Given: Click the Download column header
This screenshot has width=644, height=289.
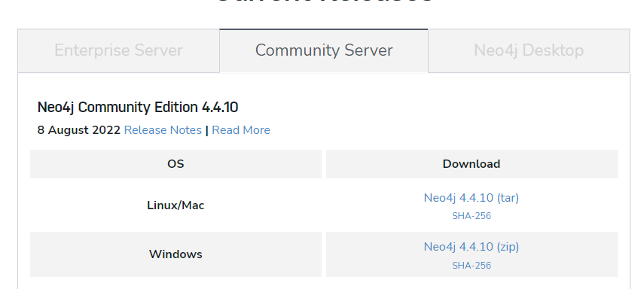Looking at the screenshot, I should (x=472, y=164).
